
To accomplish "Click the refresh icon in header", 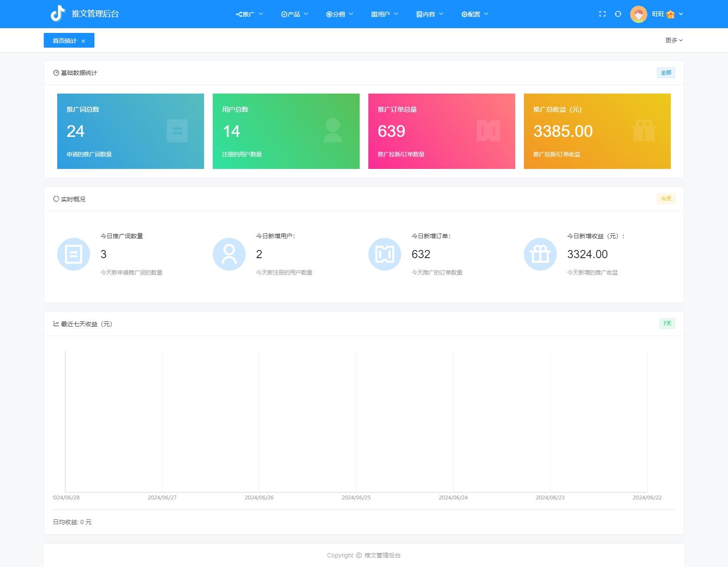I will [x=618, y=14].
